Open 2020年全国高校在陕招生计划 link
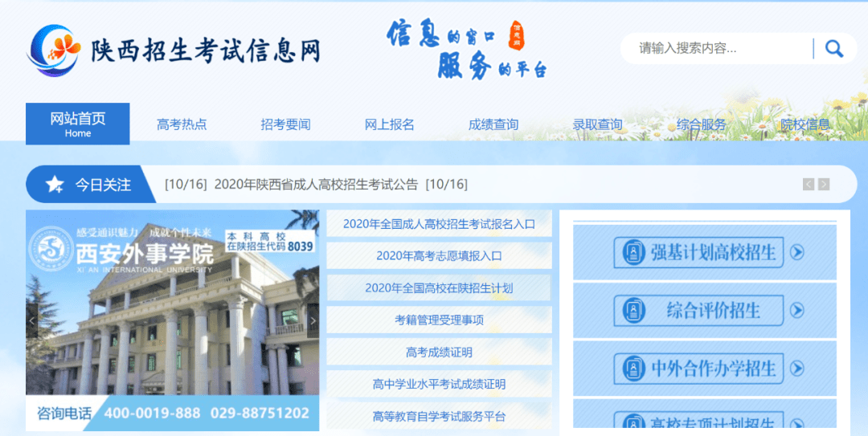The width and height of the screenshot is (868, 436). coord(439,287)
